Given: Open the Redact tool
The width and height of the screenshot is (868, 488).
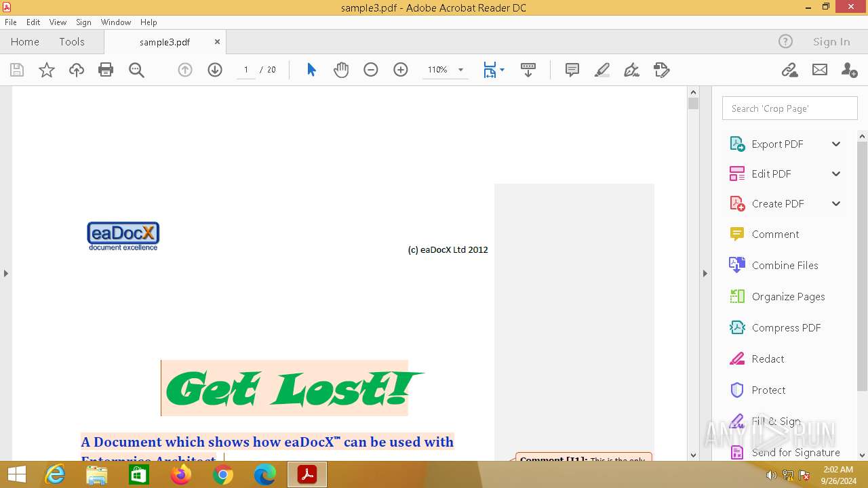Looking at the screenshot, I should click(768, 359).
